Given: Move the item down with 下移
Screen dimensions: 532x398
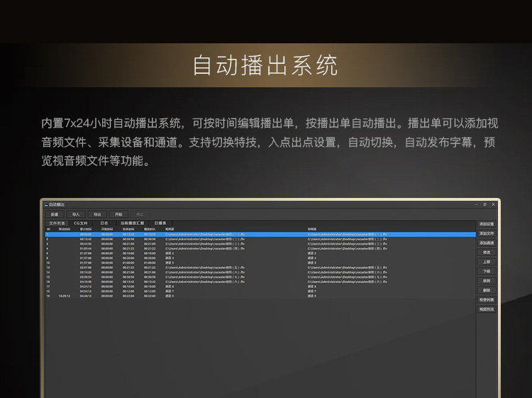Looking at the screenshot, I should point(487,271).
